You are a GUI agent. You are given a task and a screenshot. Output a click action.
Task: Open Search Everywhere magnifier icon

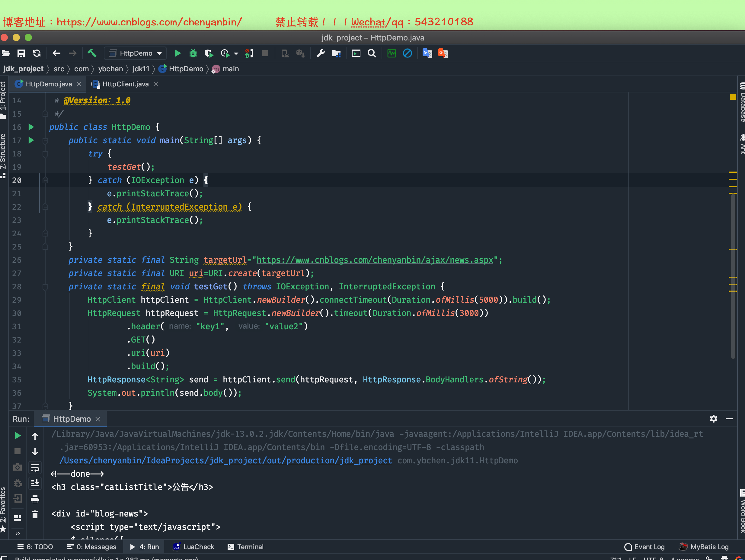372,53
